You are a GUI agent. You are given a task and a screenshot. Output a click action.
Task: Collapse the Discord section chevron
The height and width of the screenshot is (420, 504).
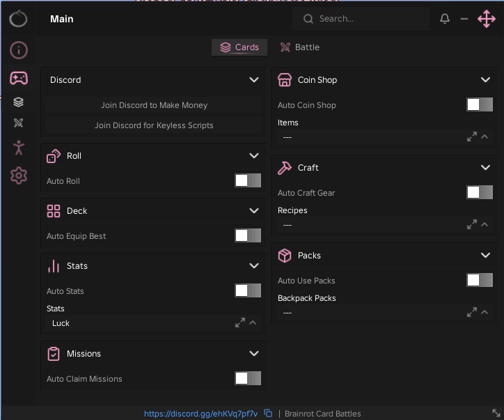(254, 80)
